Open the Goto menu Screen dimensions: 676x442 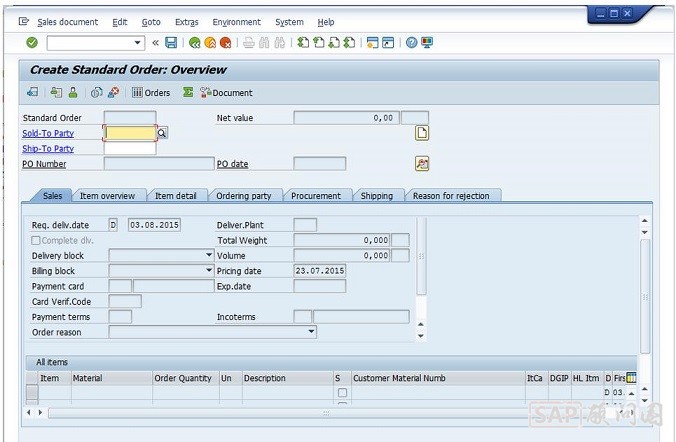(x=151, y=22)
